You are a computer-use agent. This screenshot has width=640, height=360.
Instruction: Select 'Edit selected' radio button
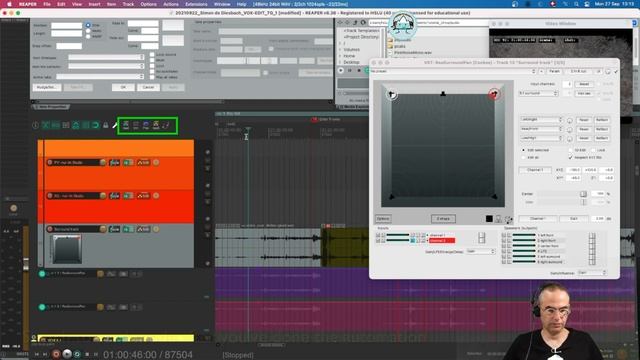pos(524,150)
